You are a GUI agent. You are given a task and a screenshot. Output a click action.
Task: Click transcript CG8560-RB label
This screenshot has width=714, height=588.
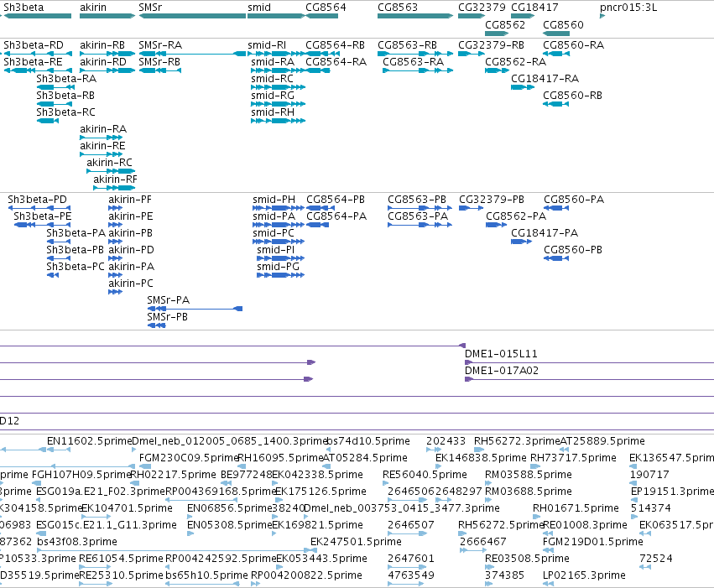pos(572,96)
